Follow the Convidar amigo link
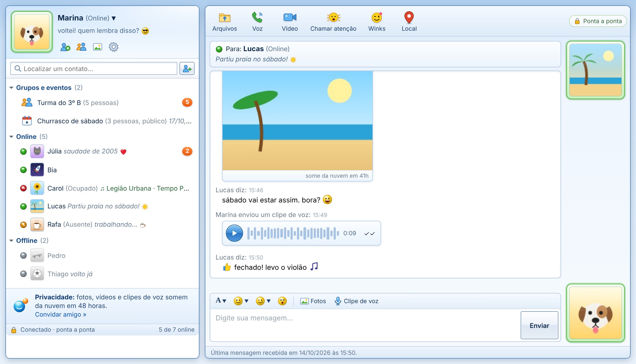Viewport: 636px width, 364px height. click(x=61, y=314)
